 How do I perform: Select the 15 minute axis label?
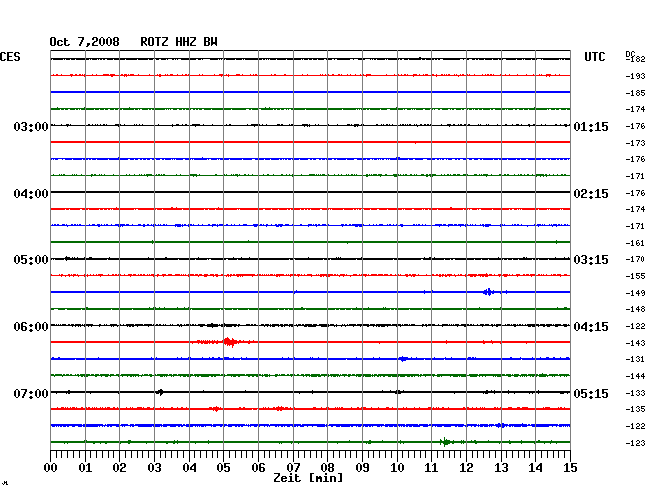click(x=570, y=468)
